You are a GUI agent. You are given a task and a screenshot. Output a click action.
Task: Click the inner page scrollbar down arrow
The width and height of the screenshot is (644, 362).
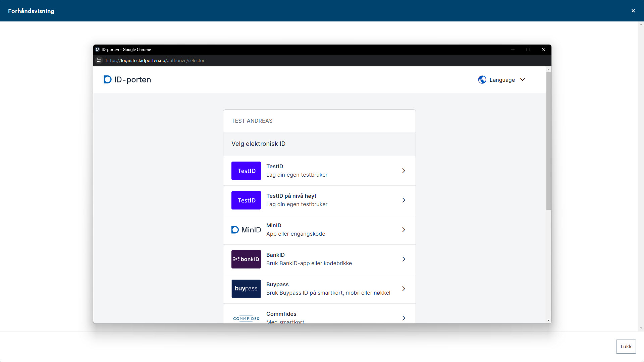(x=548, y=321)
